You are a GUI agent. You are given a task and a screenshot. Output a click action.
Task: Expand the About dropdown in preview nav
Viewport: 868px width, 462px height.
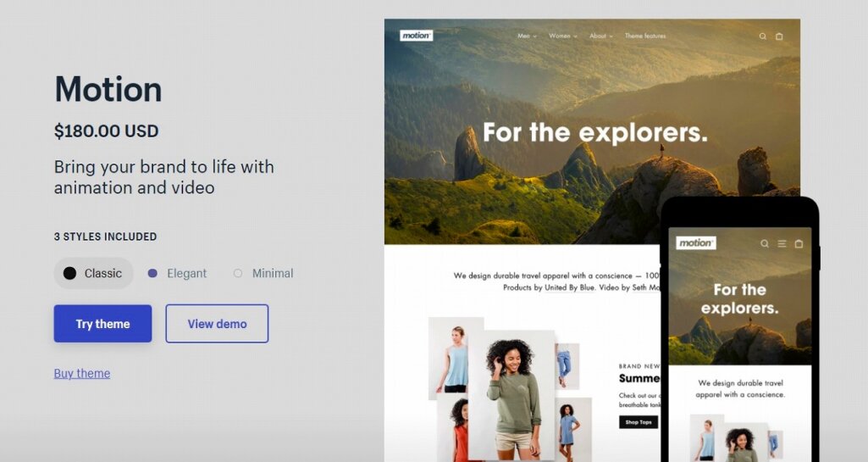[x=601, y=36]
